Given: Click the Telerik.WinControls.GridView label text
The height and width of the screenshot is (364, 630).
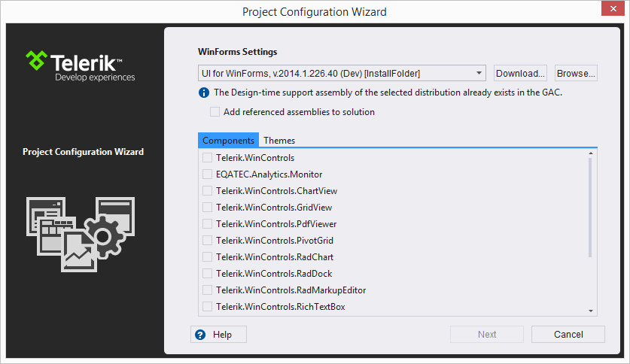Looking at the screenshot, I should [x=274, y=208].
